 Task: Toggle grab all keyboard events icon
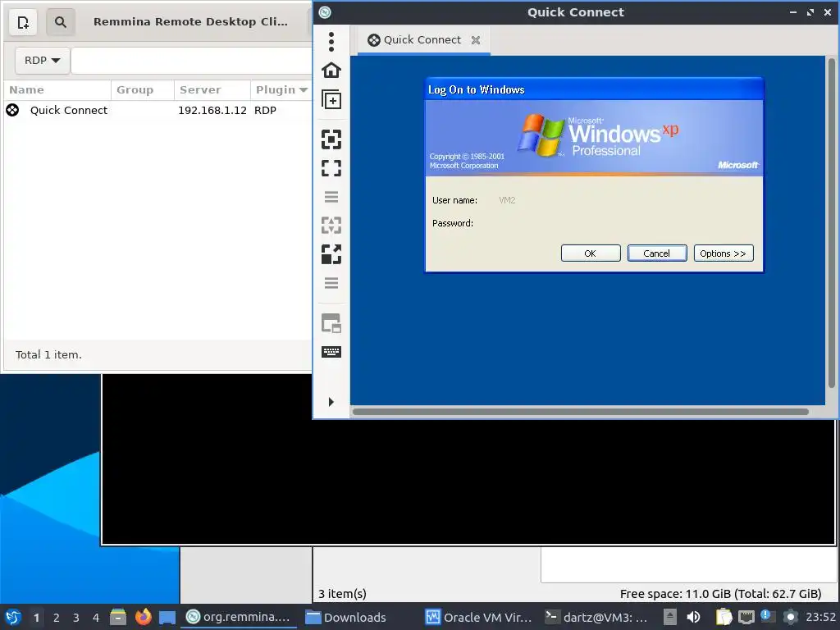331,352
